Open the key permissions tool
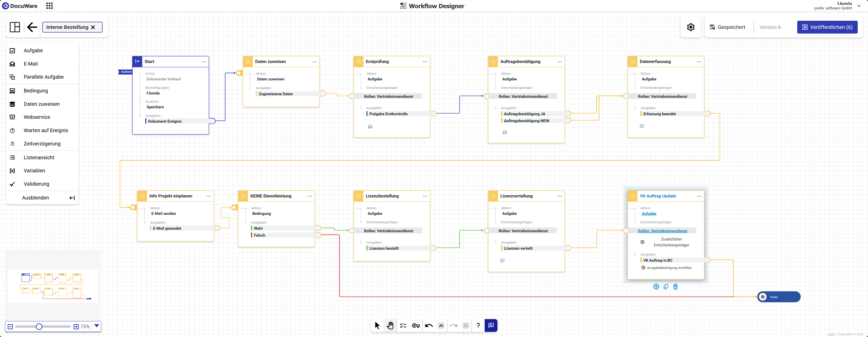 416,325
